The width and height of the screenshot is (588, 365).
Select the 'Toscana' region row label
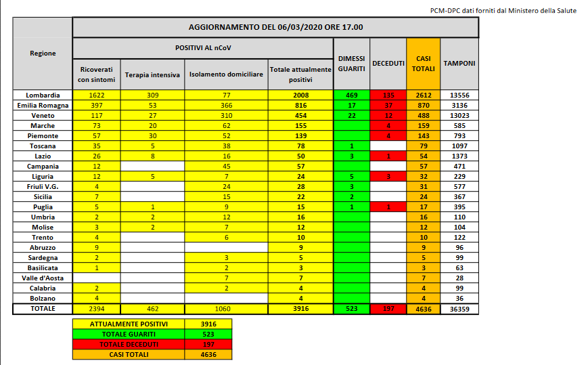point(43,146)
